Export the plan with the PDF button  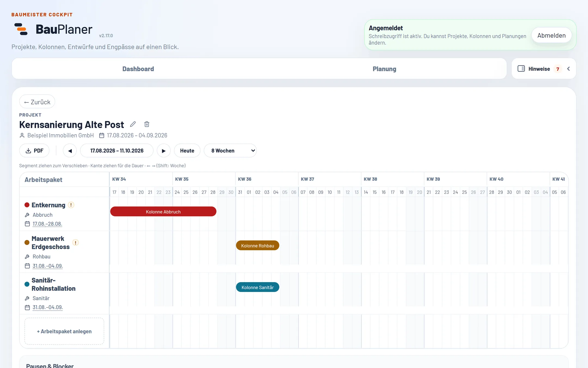point(34,151)
